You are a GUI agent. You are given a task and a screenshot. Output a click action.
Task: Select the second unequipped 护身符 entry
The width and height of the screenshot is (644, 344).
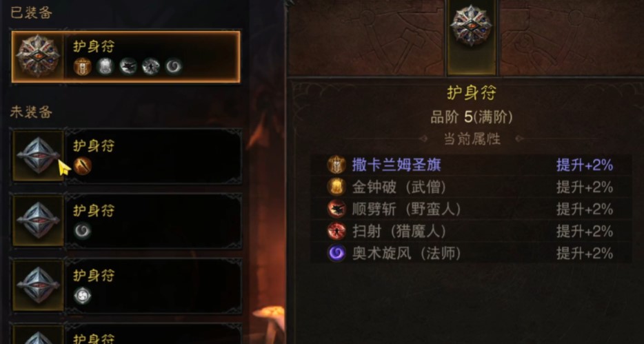[x=126, y=220]
